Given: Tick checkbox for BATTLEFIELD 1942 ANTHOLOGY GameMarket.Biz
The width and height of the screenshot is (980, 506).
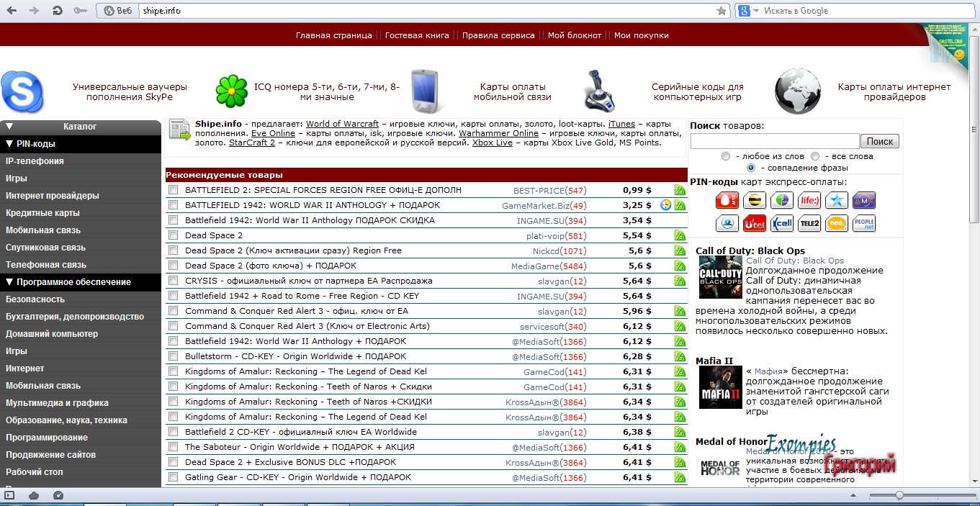Looking at the screenshot, I should (x=173, y=205).
